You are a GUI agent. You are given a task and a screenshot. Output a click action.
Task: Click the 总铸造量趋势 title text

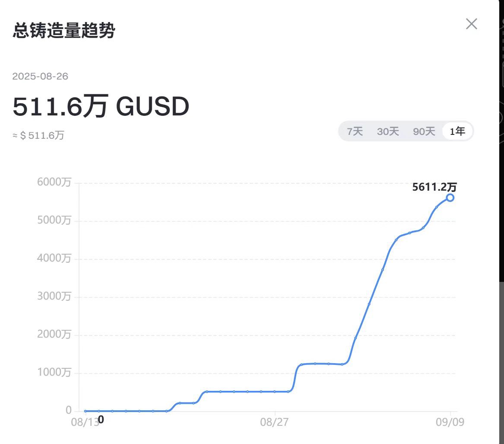64,31
